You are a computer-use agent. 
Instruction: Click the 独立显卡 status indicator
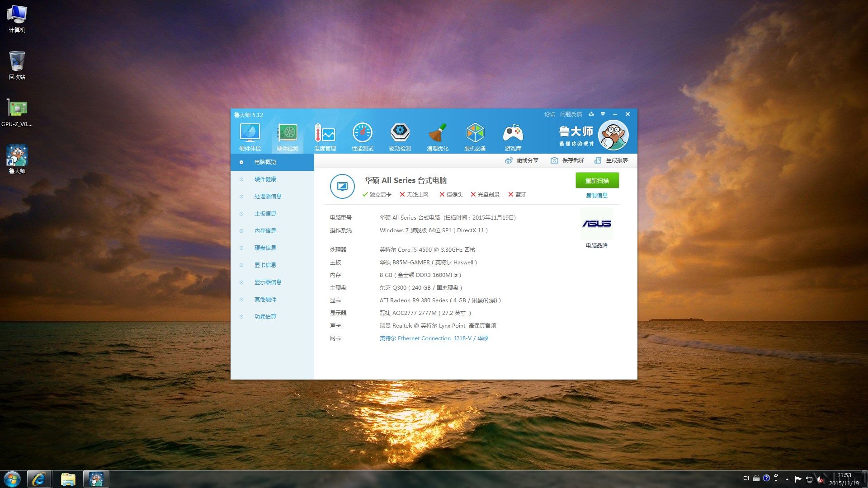coord(377,195)
